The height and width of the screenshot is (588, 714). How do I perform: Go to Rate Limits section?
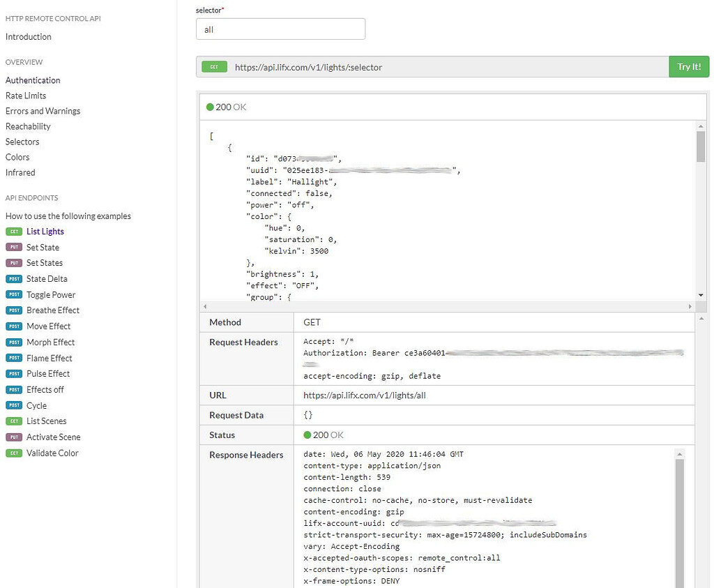(x=26, y=96)
